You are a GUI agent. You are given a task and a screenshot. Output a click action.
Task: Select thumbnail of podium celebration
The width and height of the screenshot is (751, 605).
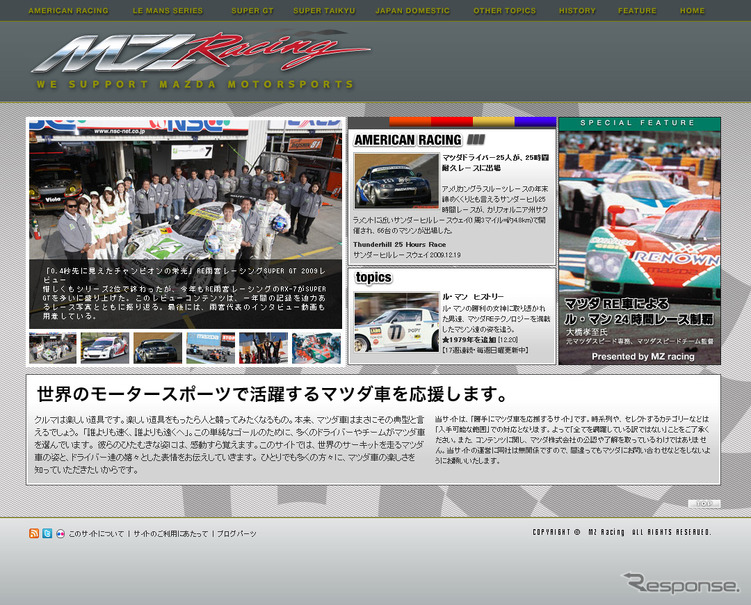pyautogui.click(x=263, y=348)
